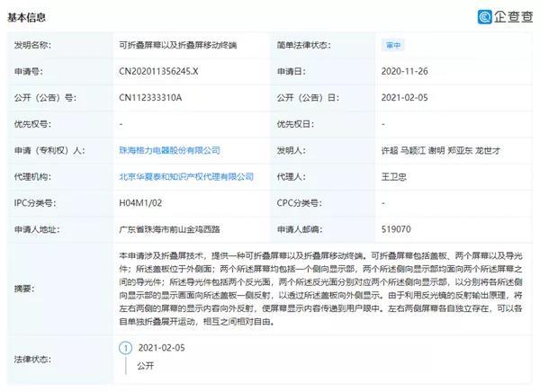Click the 摘要 row label
The height and width of the screenshot is (392, 540).
tap(24, 289)
